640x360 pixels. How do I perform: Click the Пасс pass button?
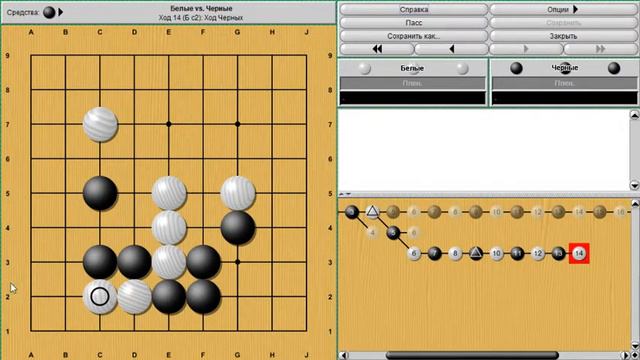(413, 23)
